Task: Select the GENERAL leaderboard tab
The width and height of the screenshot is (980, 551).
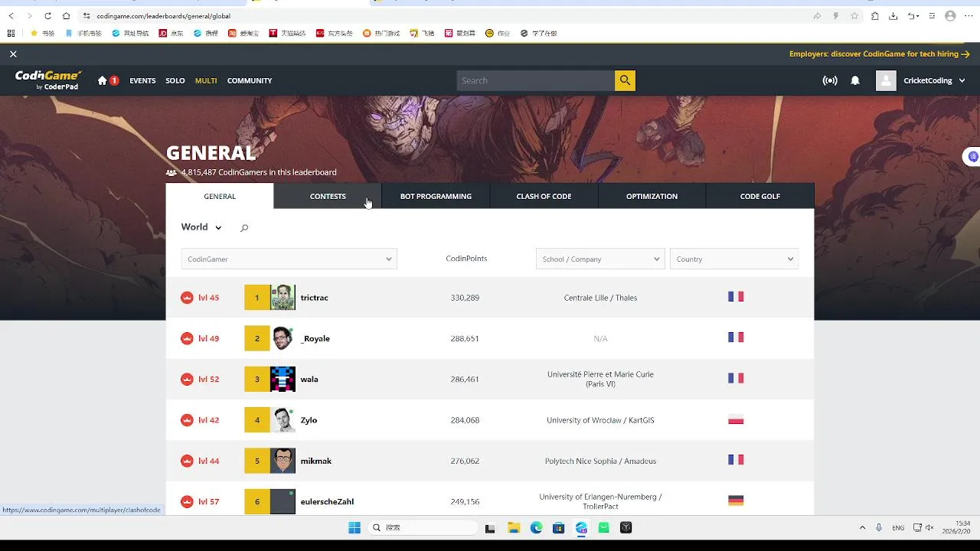Action: [220, 196]
